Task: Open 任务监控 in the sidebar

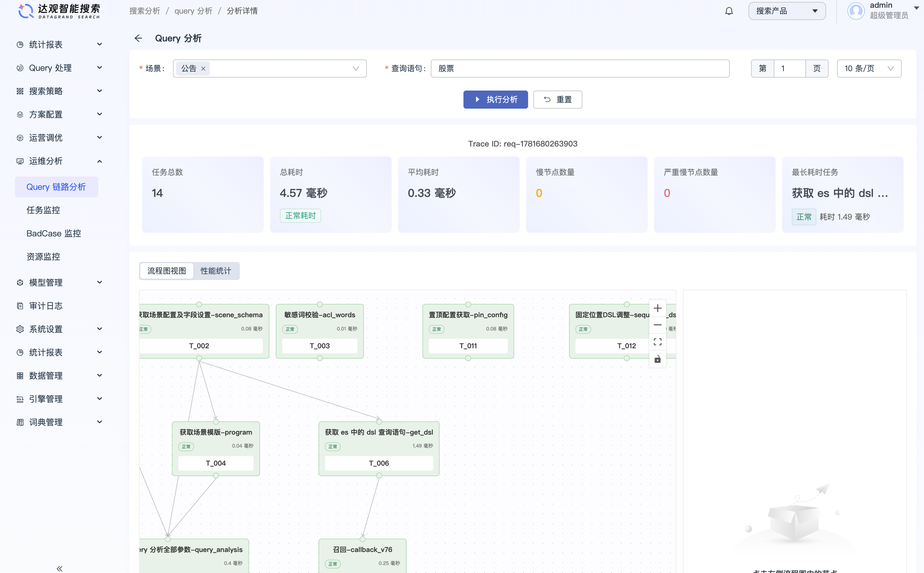Action: click(43, 210)
